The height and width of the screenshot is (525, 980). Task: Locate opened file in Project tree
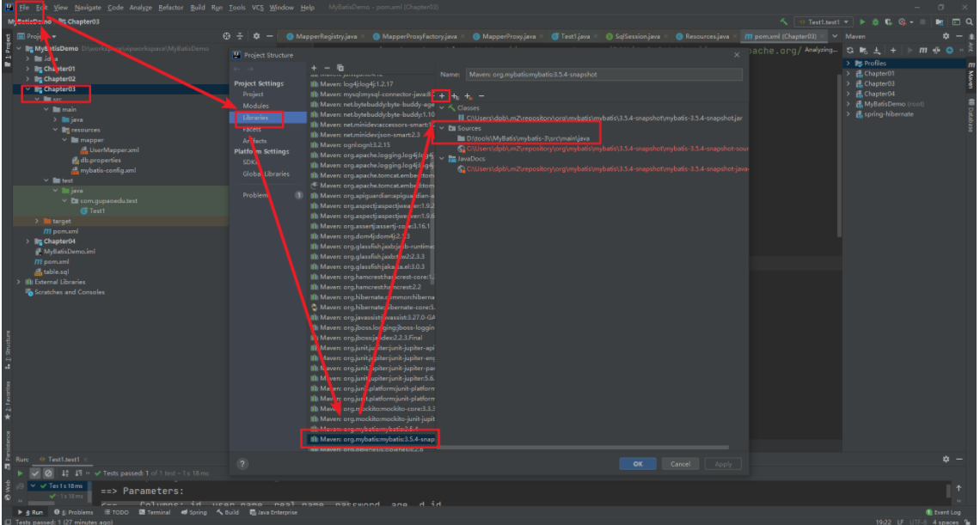227,36
